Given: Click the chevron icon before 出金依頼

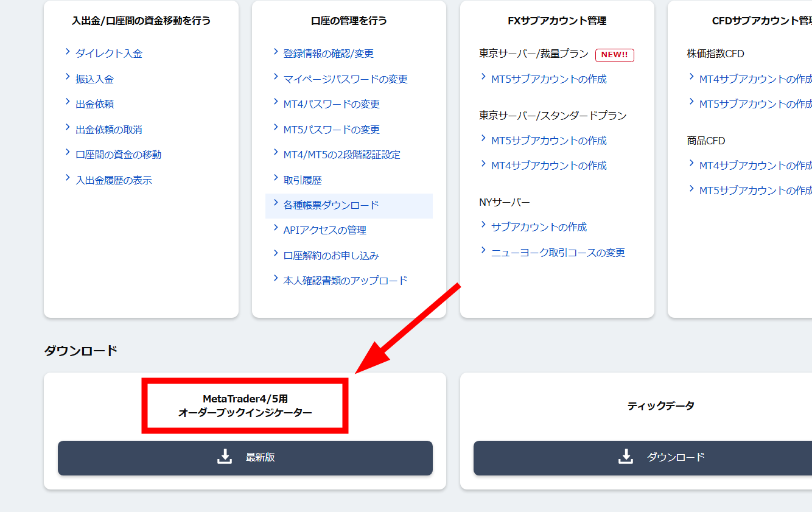Looking at the screenshot, I should [x=67, y=103].
